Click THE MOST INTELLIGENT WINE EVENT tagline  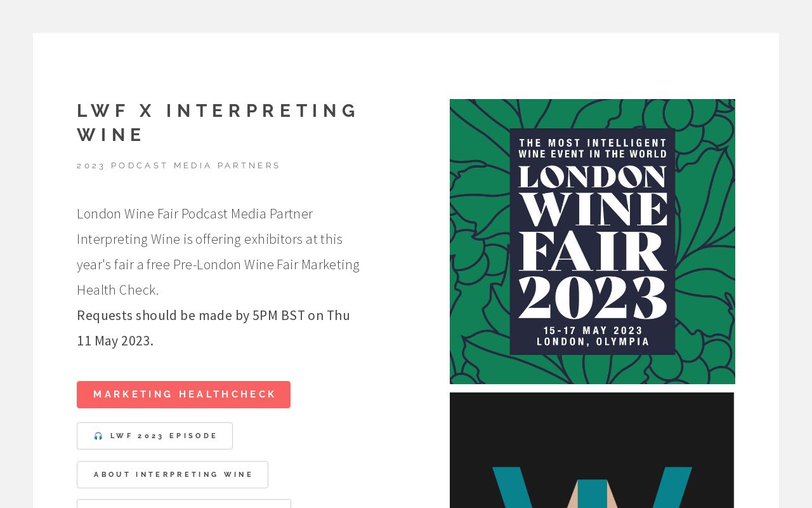point(592,148)
